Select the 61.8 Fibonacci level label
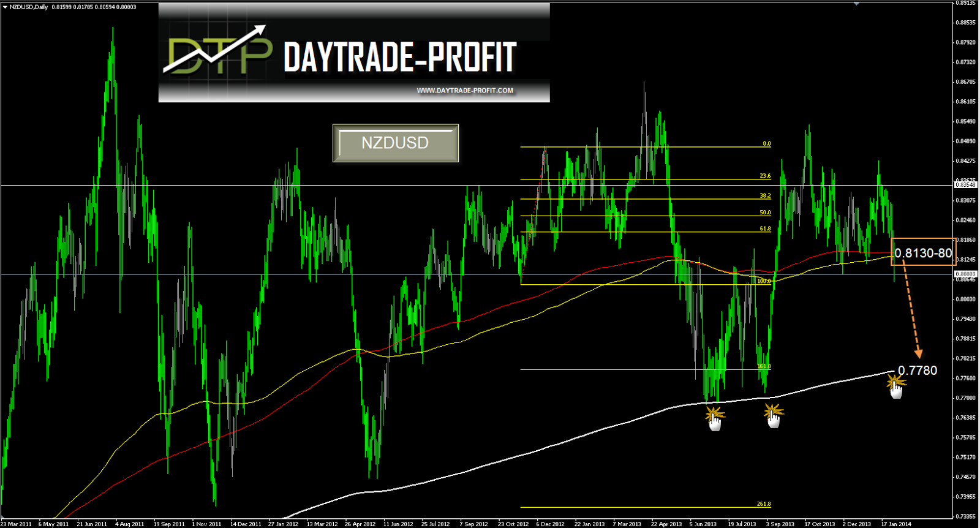 (765, 229)
